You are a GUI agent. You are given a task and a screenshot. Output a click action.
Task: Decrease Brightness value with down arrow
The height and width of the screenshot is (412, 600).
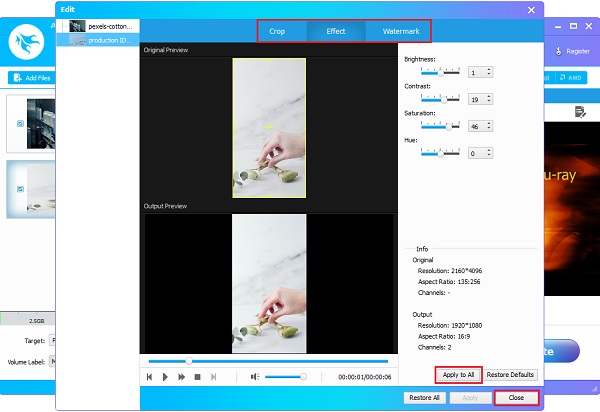(489, 75)
